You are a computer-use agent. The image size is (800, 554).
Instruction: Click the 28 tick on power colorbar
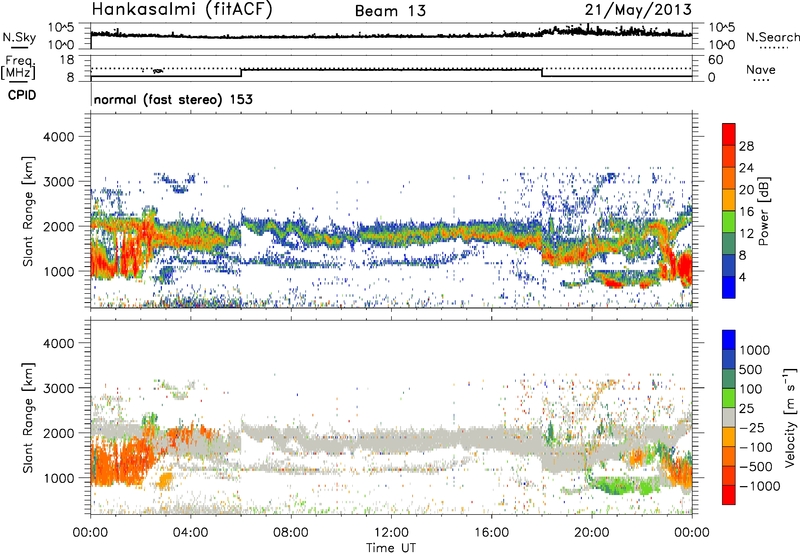[746, 146]
